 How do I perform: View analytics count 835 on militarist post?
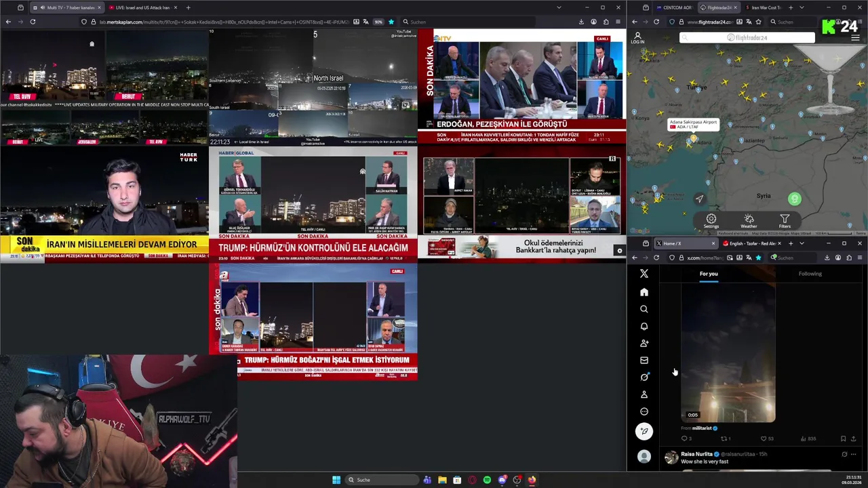coord(808,439)
